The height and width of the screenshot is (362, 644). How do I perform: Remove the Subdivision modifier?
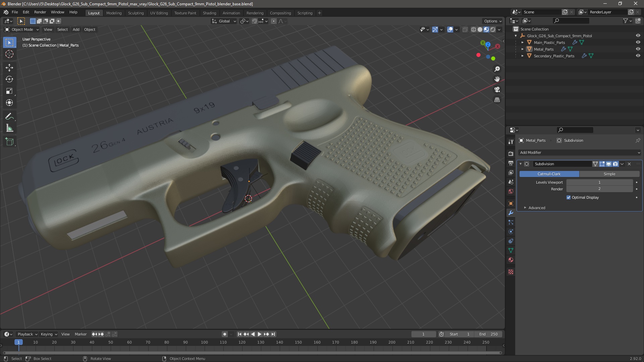point(629,164)
